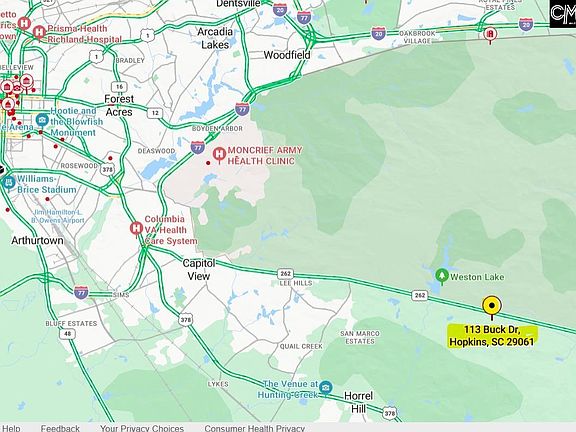
Task: Open Consumer Health Privacy link
Action: point(255,428)
